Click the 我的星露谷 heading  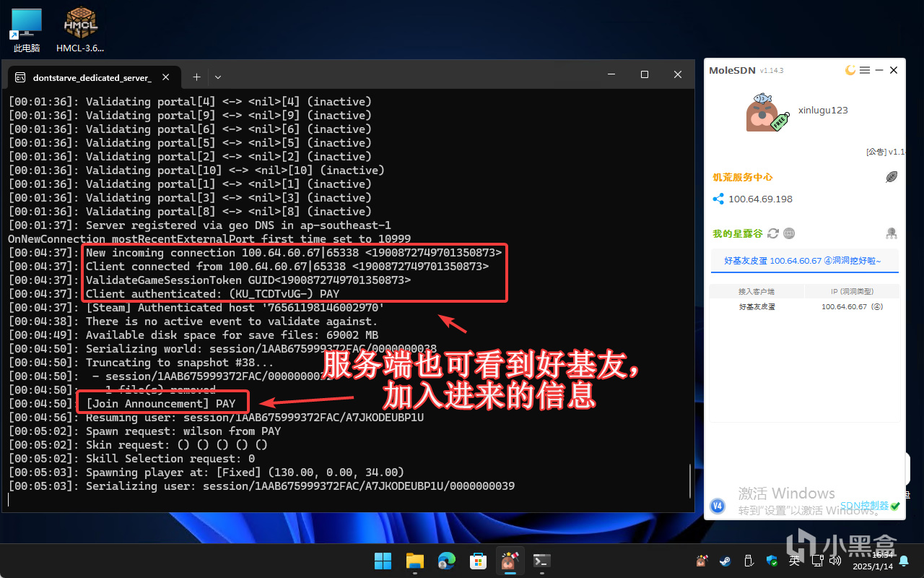[x=737, y=233]
